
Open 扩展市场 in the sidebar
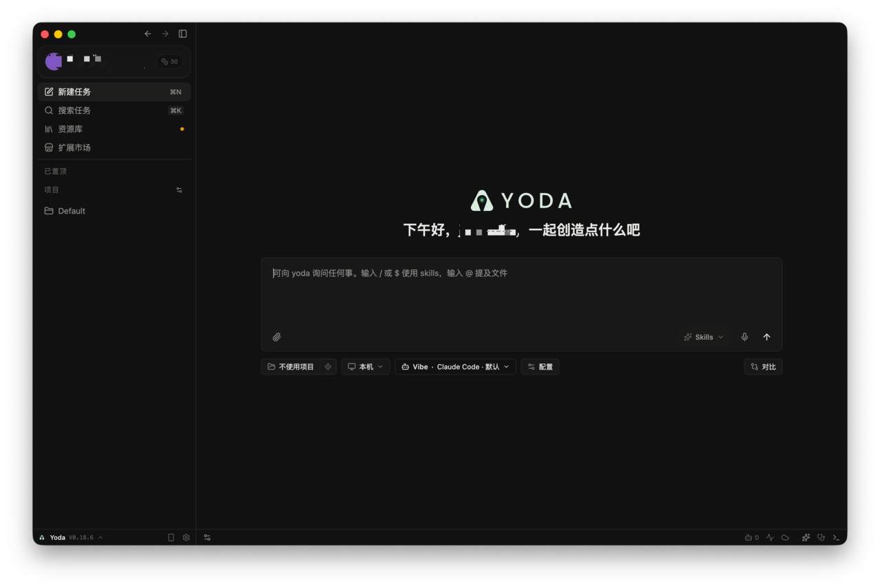(114, 148)
